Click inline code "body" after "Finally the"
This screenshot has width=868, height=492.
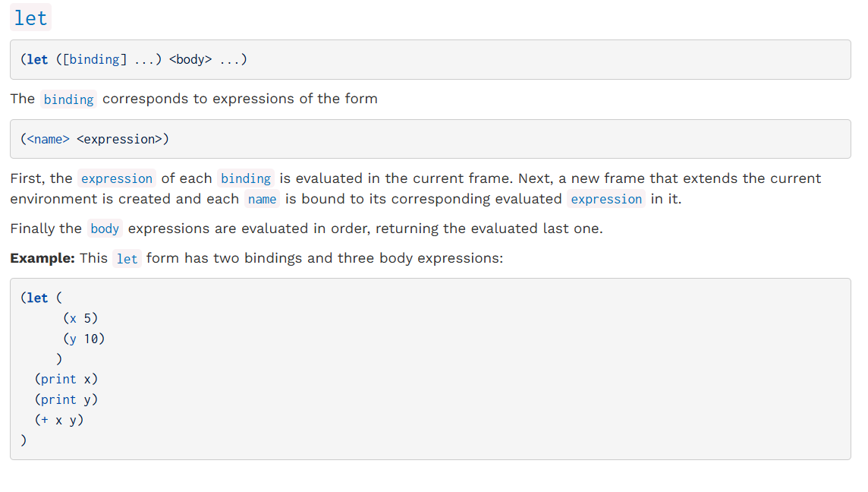click(105, 229)
